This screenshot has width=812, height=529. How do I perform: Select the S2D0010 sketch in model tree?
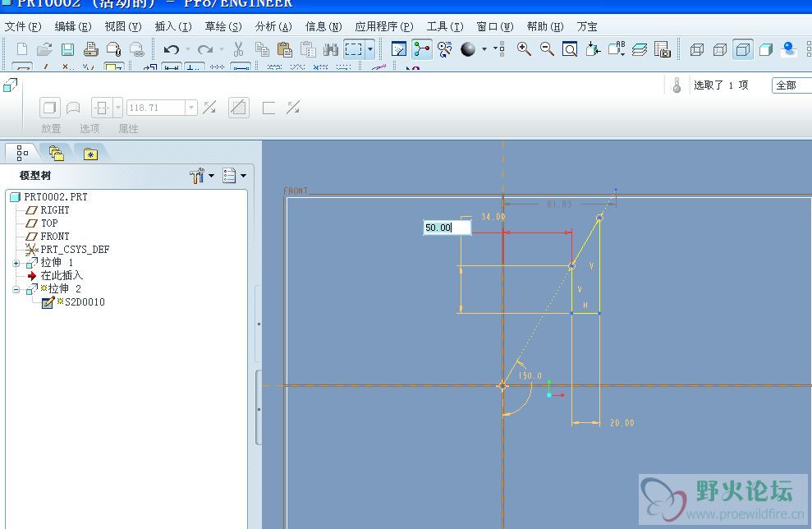coord(85,302)
